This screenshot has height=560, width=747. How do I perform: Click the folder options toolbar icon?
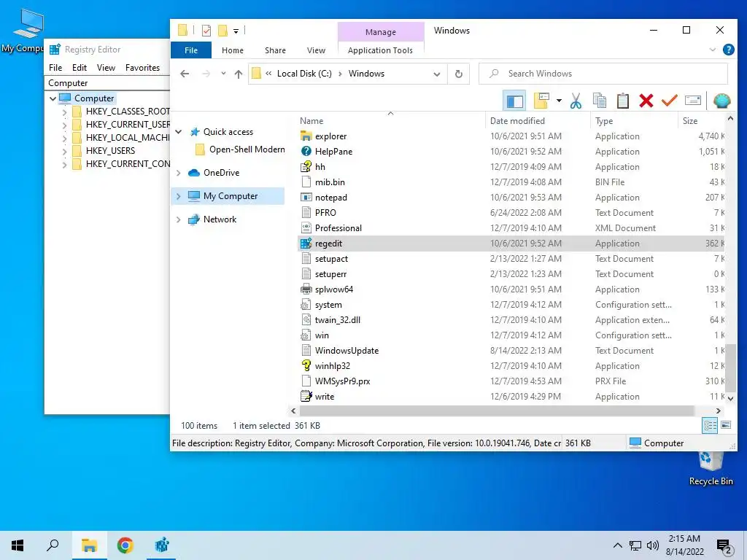click(x=542, y=101)
